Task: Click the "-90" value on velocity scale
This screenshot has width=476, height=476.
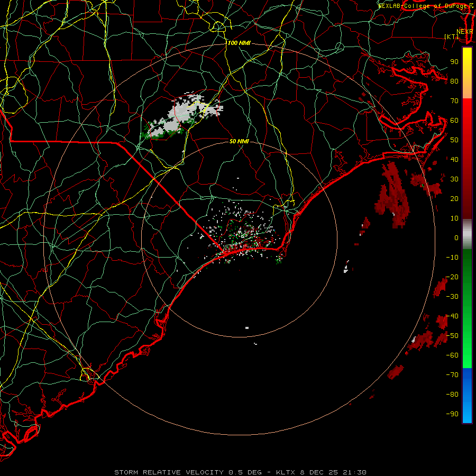Action: point(452,414)
